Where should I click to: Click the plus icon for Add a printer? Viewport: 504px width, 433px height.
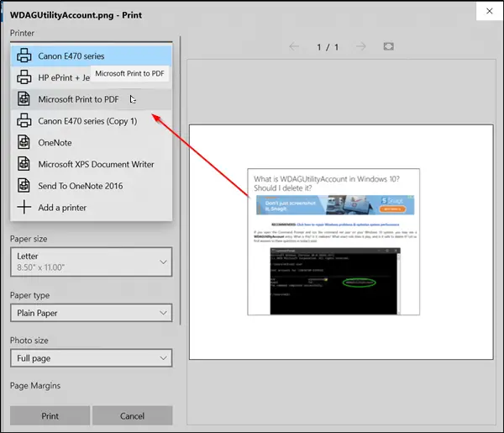tap(24, 207)
